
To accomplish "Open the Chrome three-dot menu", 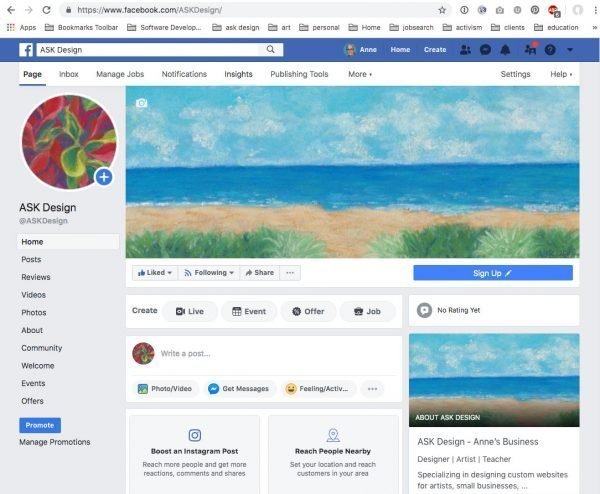I will (595, 10).
